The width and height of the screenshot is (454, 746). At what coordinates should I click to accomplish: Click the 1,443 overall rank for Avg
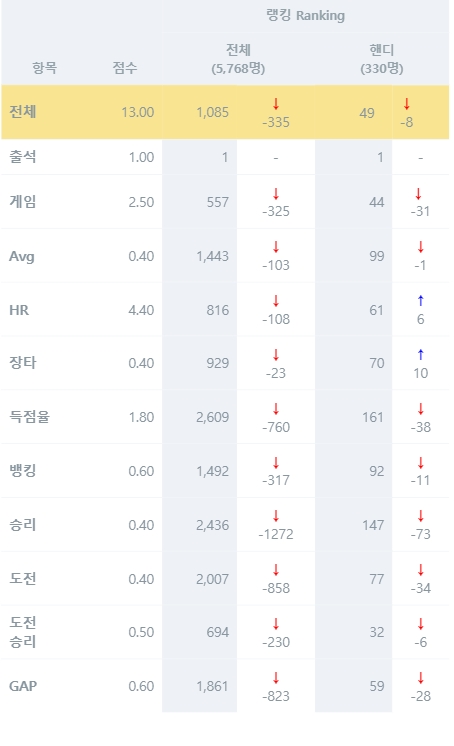click(x=212, y=256)
